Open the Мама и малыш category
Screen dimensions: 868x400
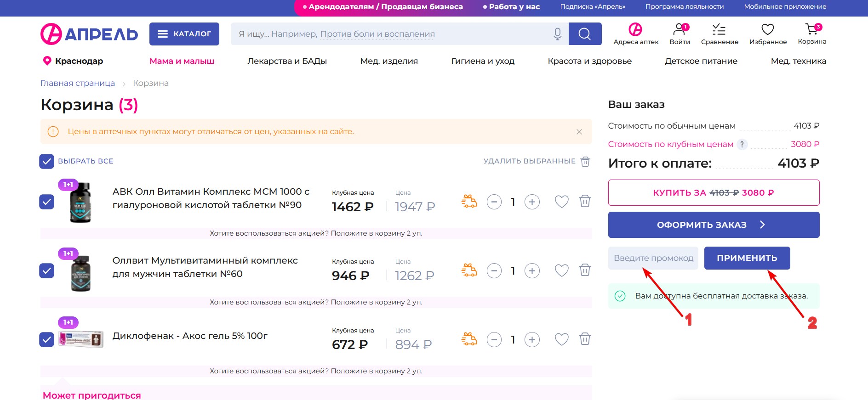coord(182,61)
